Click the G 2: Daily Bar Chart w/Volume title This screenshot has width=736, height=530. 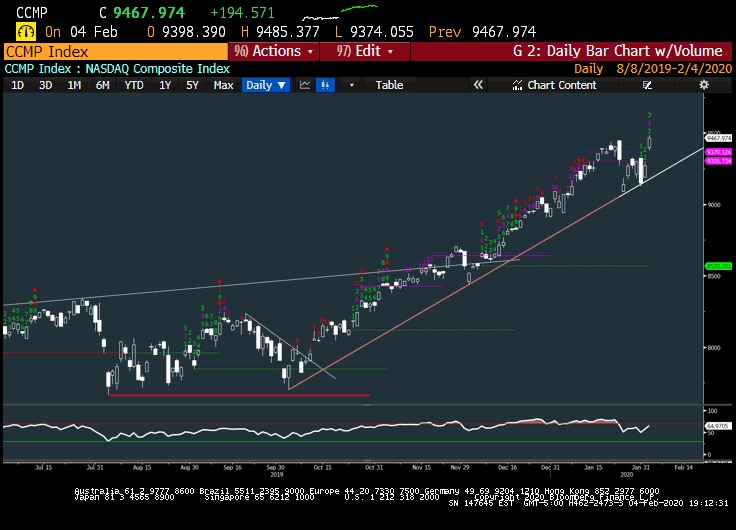pyautogui.click(x=618, y=51)
